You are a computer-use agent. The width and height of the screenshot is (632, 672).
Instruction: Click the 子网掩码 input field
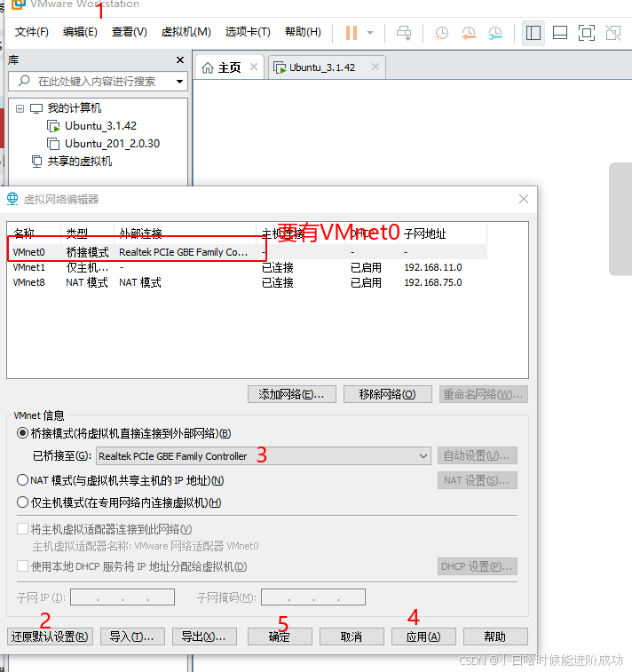[x=313, y=597]
